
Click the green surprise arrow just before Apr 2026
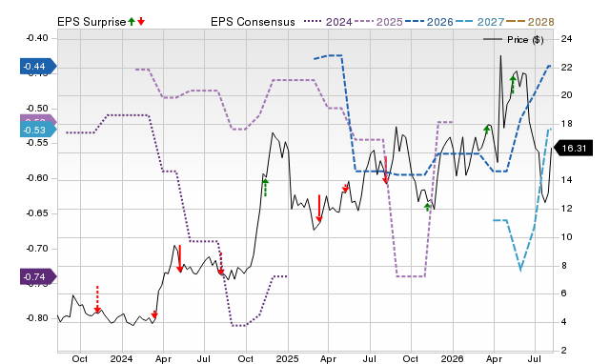(x=486, y=130)
